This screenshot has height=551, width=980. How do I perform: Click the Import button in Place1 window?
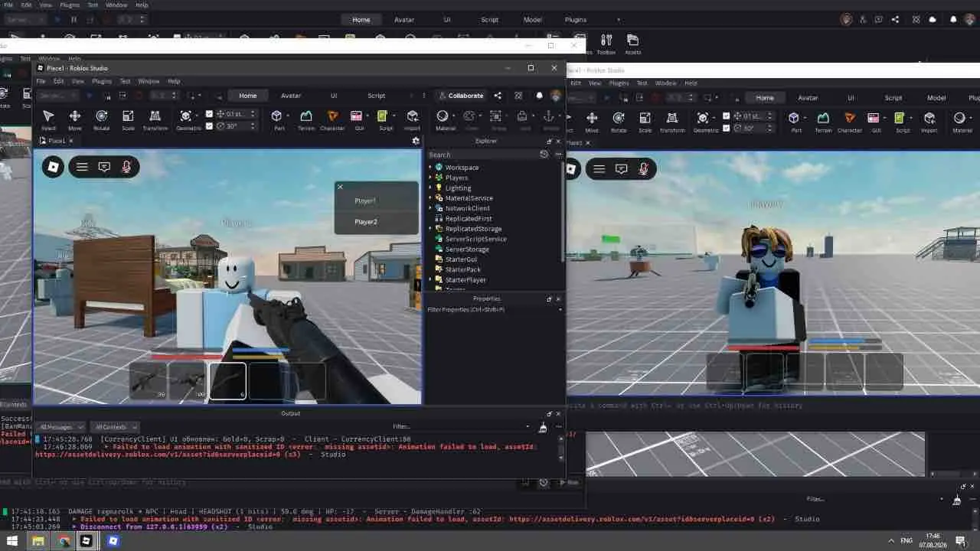point(413,119)
